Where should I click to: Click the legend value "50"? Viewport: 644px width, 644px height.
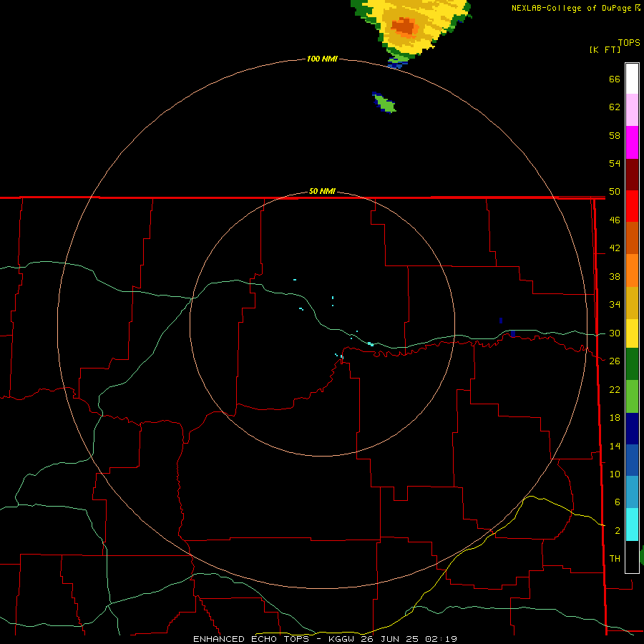(x=615, y=192)
